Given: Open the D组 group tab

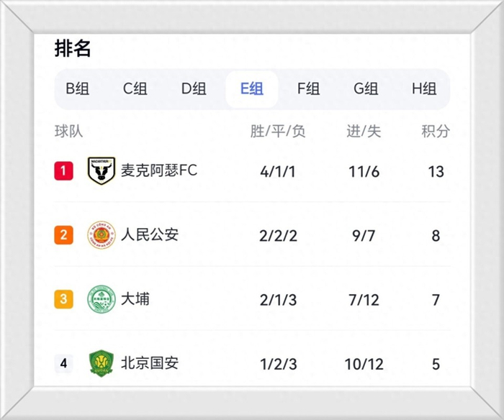Looking at the screenshot, I should point(193,89).
